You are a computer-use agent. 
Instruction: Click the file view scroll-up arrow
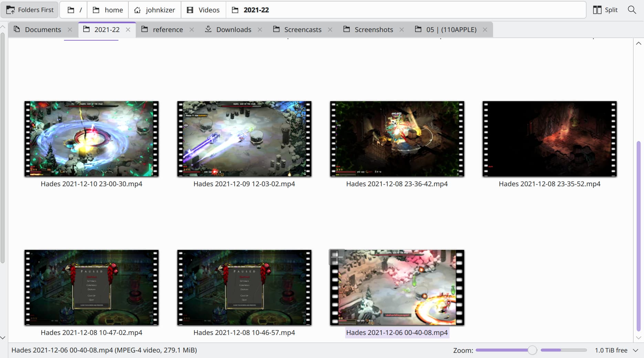pos(638,43)
